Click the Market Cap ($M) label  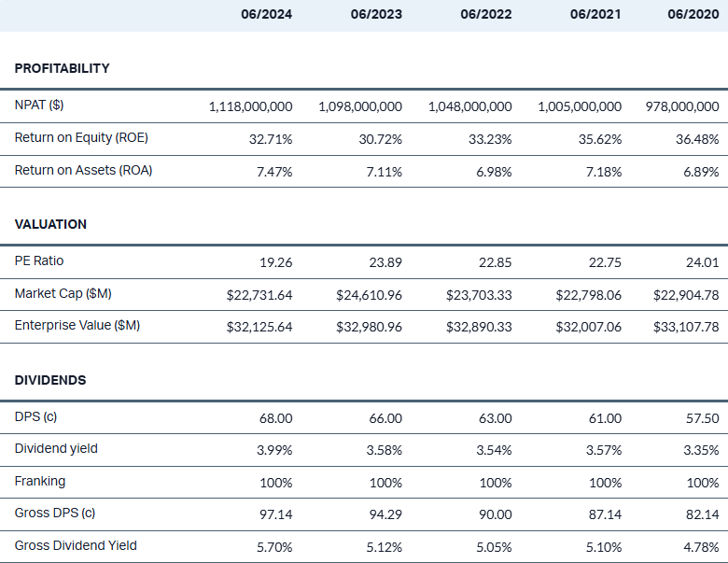pos(63,294)
